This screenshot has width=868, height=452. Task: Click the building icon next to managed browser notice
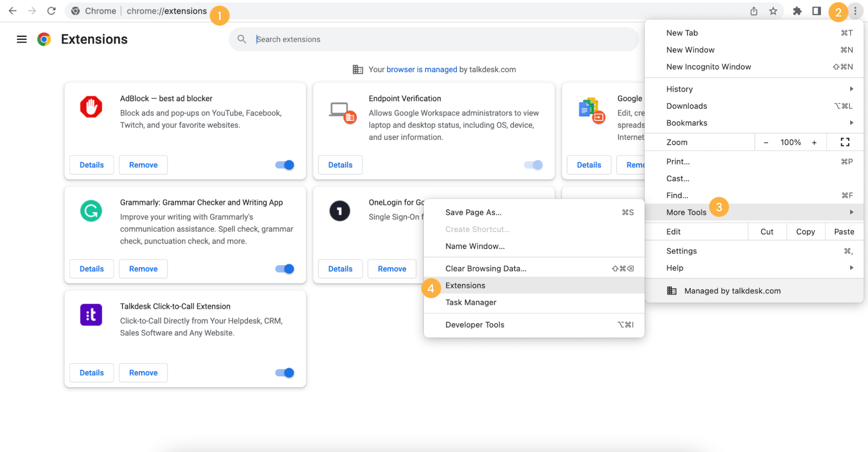pos(358,70)
